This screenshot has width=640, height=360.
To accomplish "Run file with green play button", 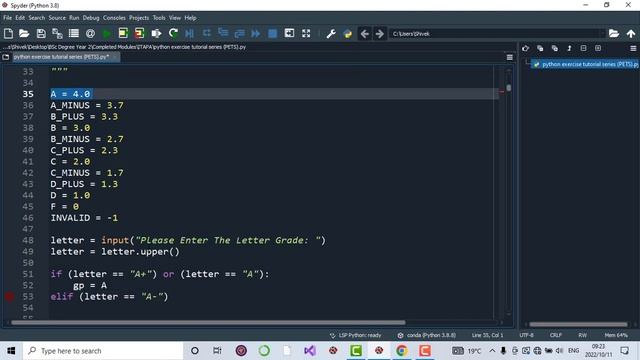I will click(x=107, y=33).
